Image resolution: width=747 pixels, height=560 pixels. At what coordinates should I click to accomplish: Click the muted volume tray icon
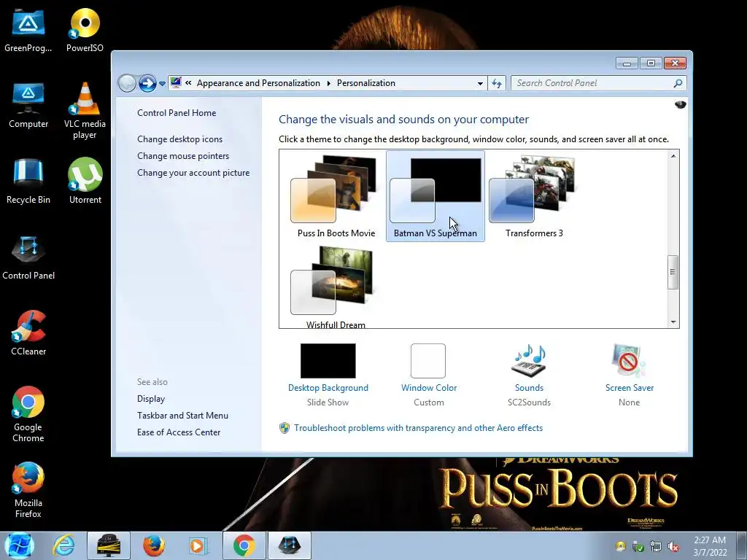coord(673,547)
